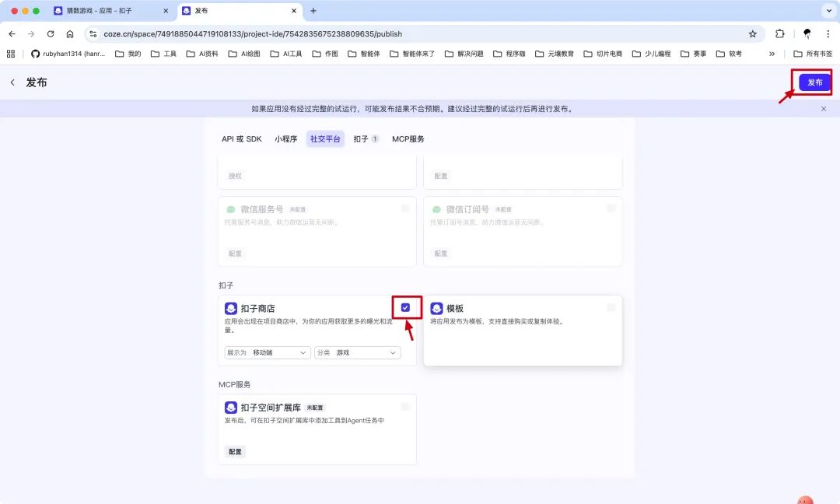This screenshot has height=504, width=840.
Task: Open the 智能体 bookmark folder
Action: pos(364,54)
